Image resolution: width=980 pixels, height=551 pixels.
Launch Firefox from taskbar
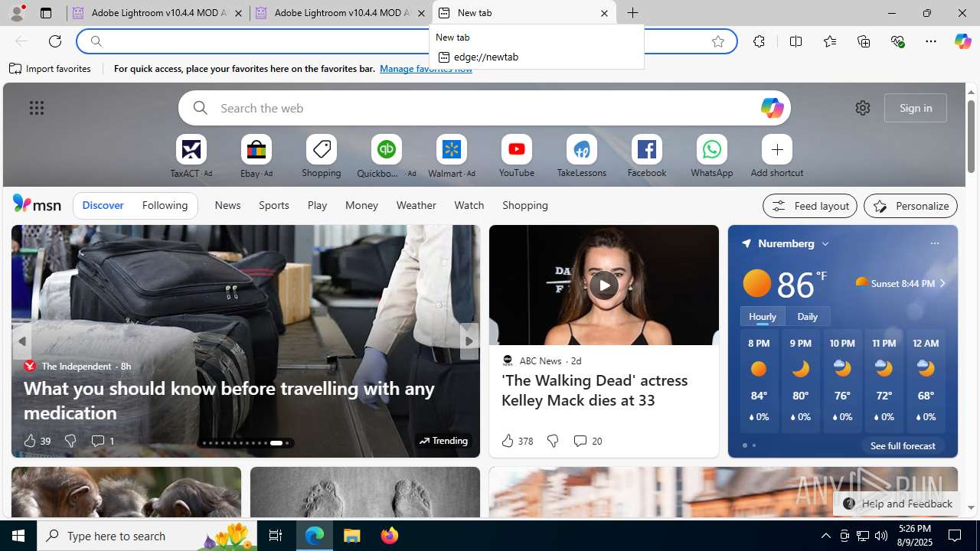coord(390,536)
